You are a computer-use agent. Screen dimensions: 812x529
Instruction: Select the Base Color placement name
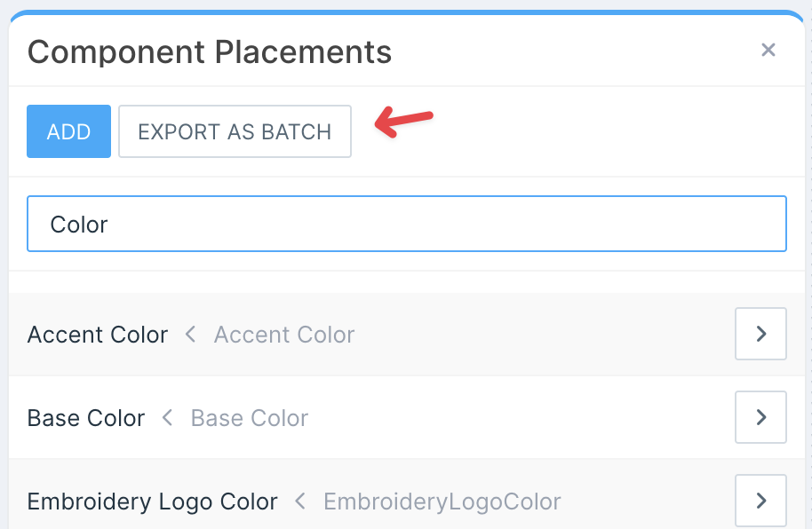coord(86,418)
